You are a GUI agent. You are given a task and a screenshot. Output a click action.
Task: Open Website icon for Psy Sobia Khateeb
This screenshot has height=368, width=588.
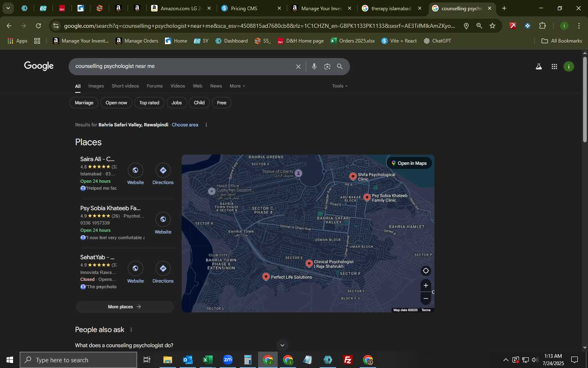(163, 220)
